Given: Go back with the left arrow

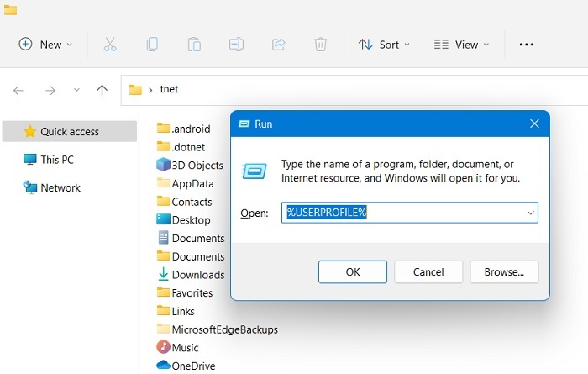Looking at the screenshot, I should [18, 91].
